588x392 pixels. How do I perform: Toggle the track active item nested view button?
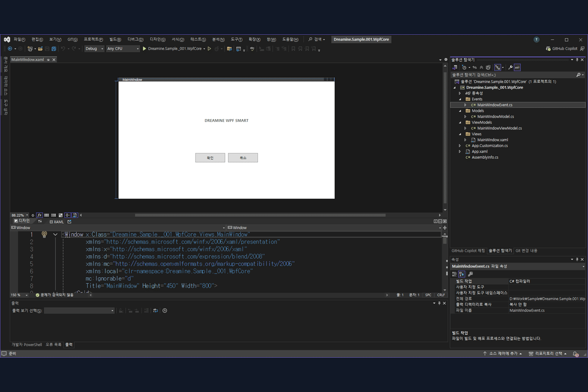click(x=498, y=67)
